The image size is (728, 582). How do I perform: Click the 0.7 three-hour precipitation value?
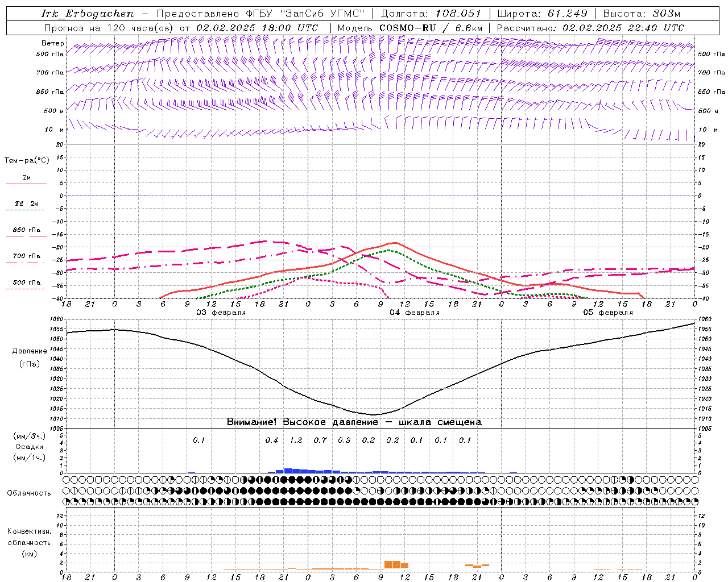coord(320,440)
